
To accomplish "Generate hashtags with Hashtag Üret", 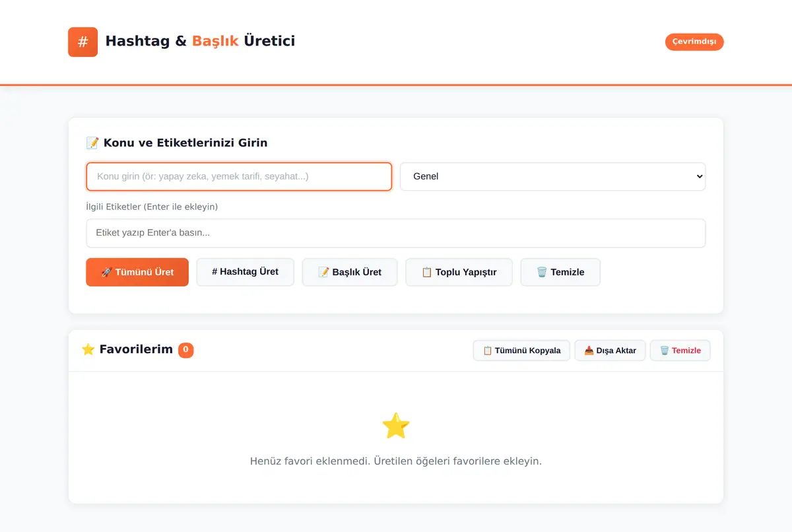I will tap(245, 272).
